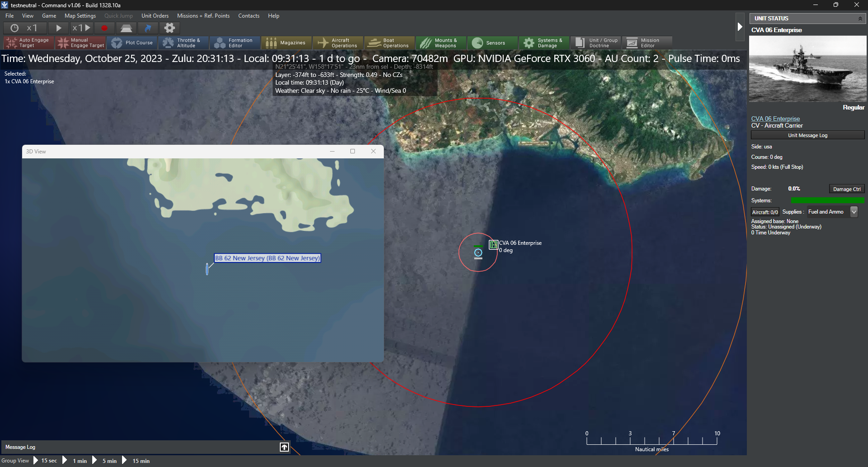
Task: Close the 3D View window
Action: coord(373,151)
